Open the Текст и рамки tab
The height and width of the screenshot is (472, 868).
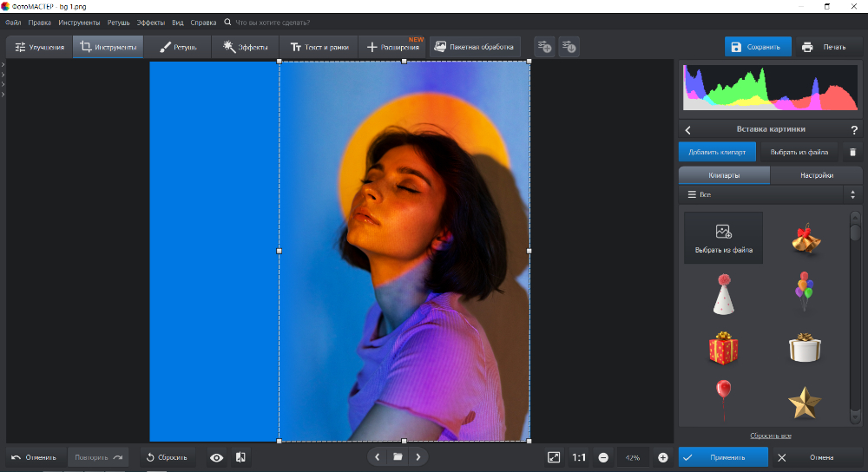pos(319,47)
